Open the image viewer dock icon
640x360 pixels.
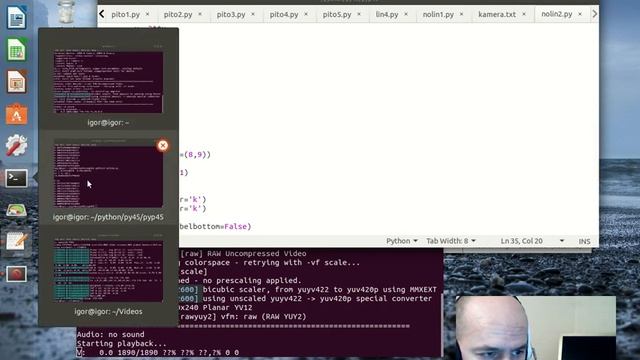pos(16,210)
